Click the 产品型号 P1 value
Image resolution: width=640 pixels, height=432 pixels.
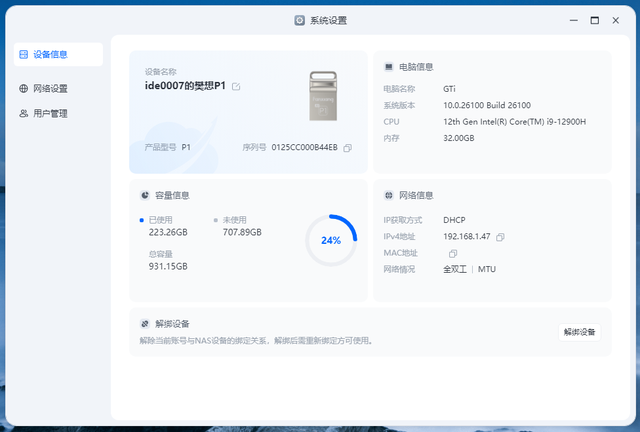pos(186,147)
